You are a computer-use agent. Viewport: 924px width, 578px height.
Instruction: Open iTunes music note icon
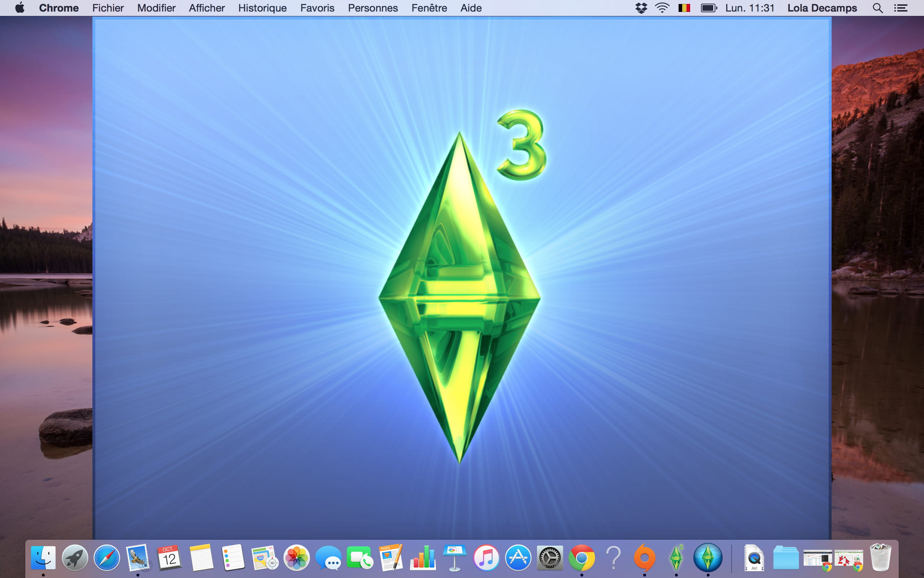tap(486, 558)
